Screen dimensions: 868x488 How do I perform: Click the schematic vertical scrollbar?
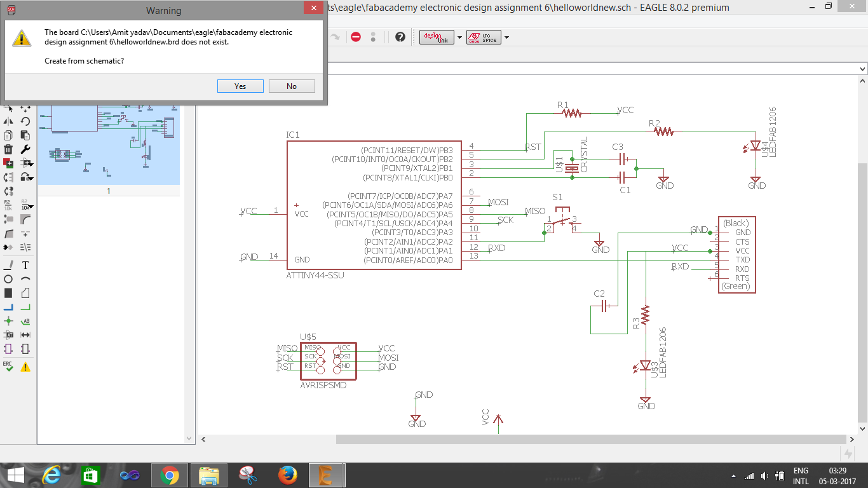tap(862, 292)
